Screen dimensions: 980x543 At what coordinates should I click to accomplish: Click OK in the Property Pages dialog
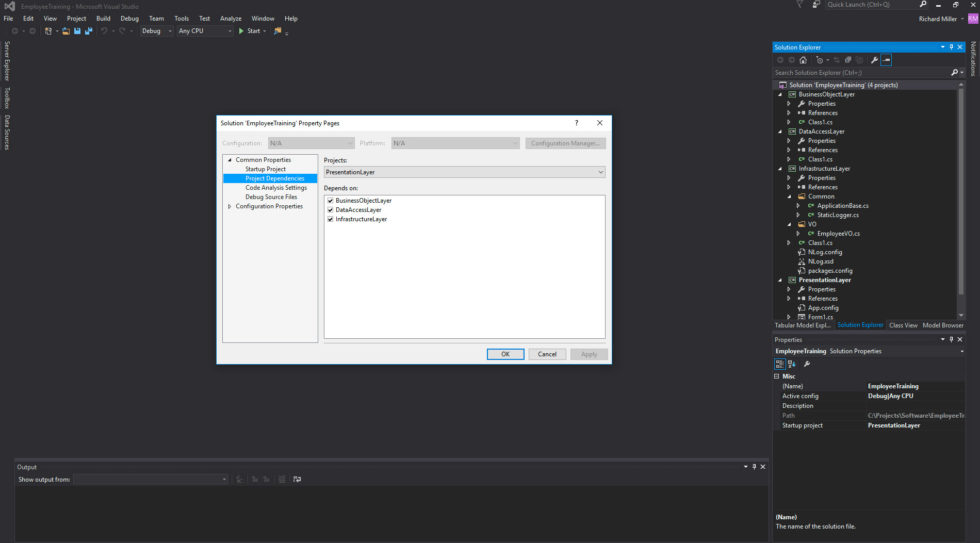coord(506,354)
